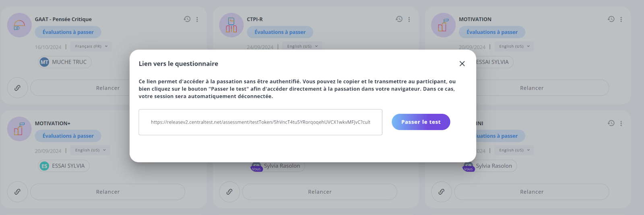Click the Passer le test button

click(x=421, y=122)
